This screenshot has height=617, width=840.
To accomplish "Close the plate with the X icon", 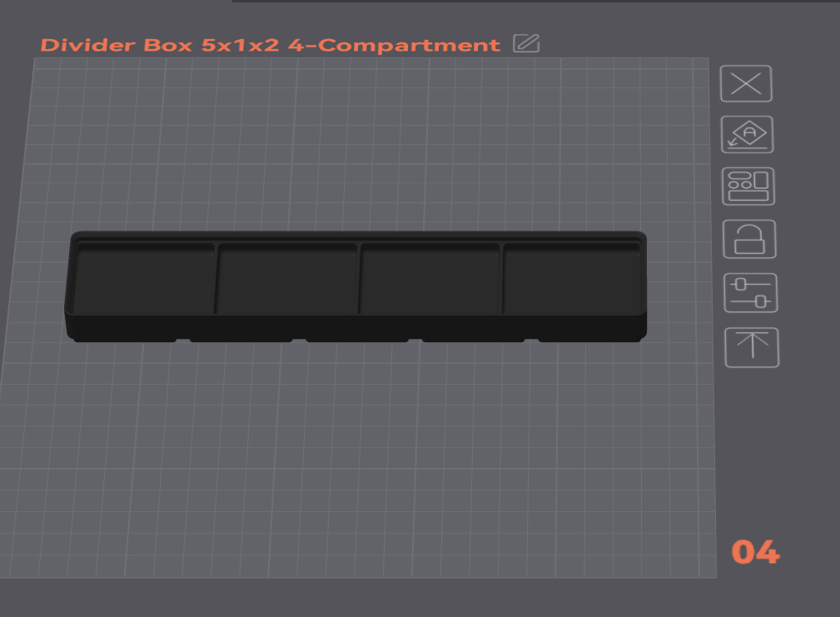I will (746, 83).
